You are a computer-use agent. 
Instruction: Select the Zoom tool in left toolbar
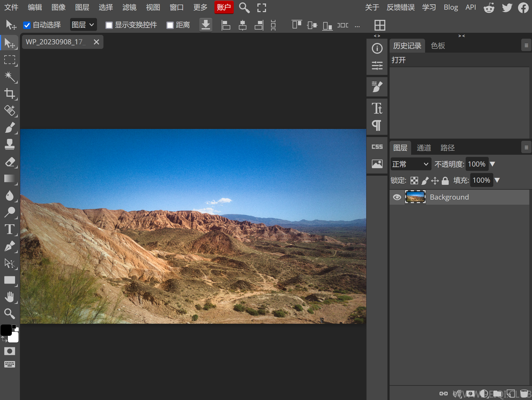click(x=10, y=313)
